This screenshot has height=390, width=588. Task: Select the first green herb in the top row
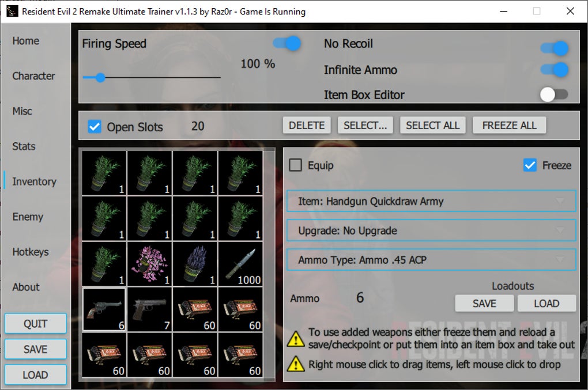pos(104,173)
